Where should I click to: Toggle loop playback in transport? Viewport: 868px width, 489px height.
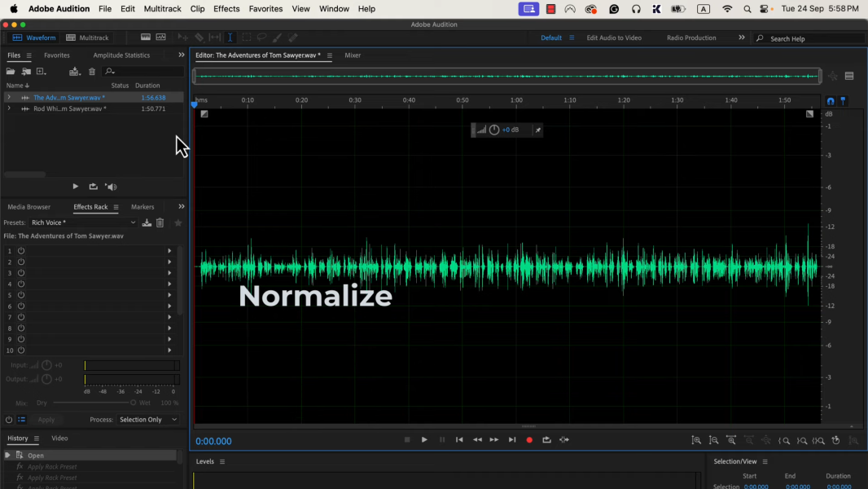546,440
